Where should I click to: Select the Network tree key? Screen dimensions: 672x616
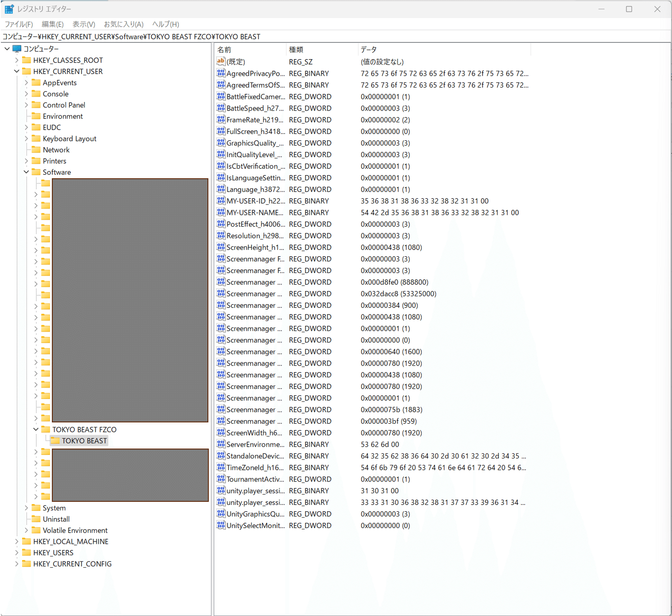click(56, 150)
